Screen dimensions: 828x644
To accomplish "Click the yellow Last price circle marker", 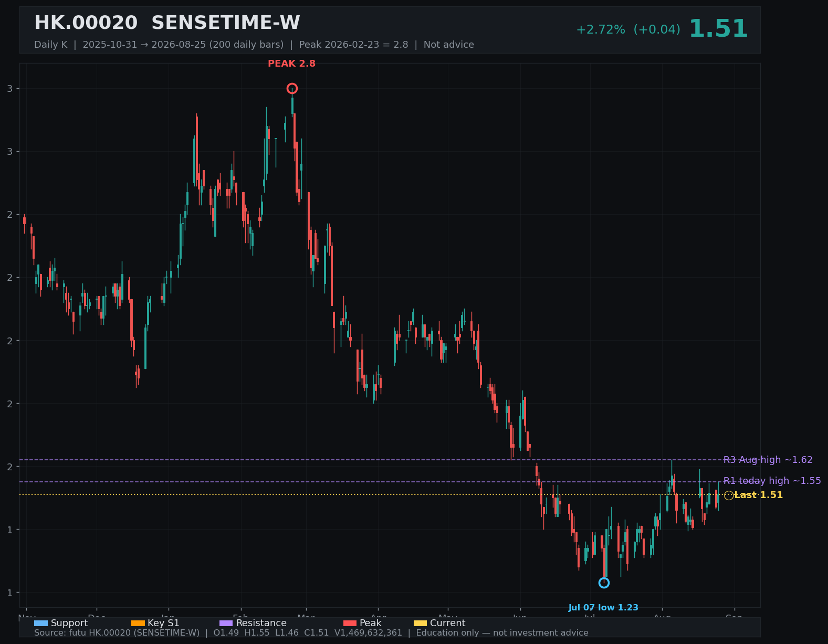I will [x=729, y=495].
